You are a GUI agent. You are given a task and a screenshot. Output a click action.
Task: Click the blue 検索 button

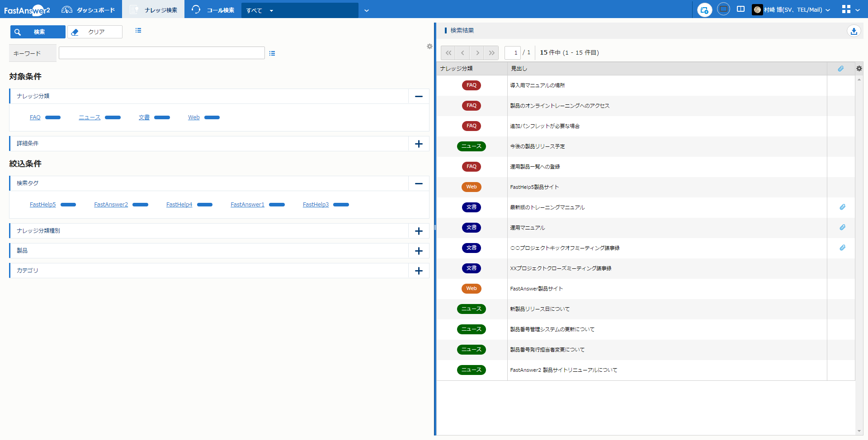(x=38, y=32)
